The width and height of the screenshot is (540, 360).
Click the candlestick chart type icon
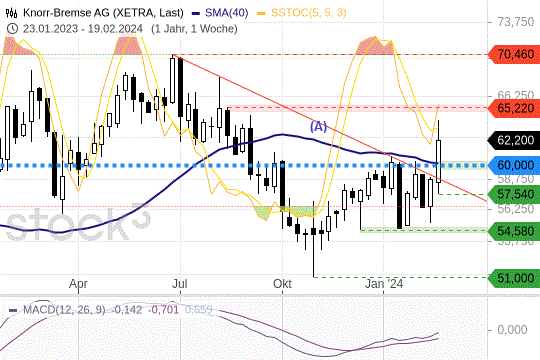pos(12,13)
